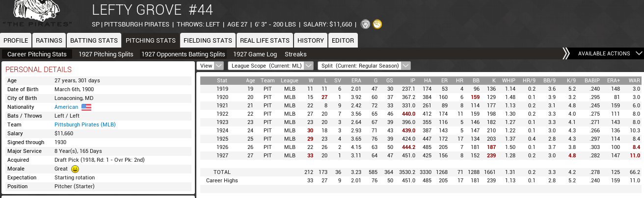Viewport: 644px width, 198px height.
Task: Expand the Split Regular Season dropdown
Action: click(x=364, y=66)
